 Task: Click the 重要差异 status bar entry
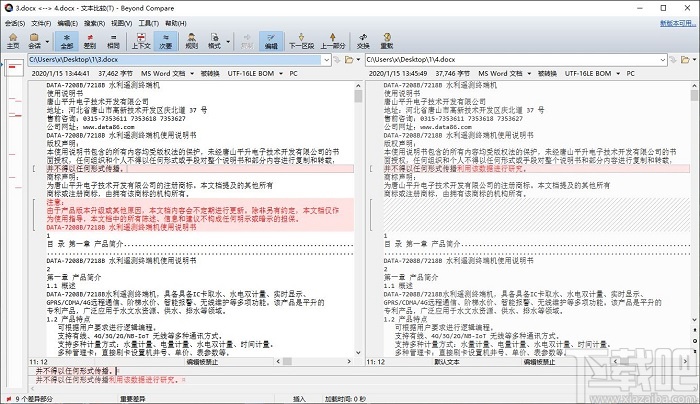[133, 399]
